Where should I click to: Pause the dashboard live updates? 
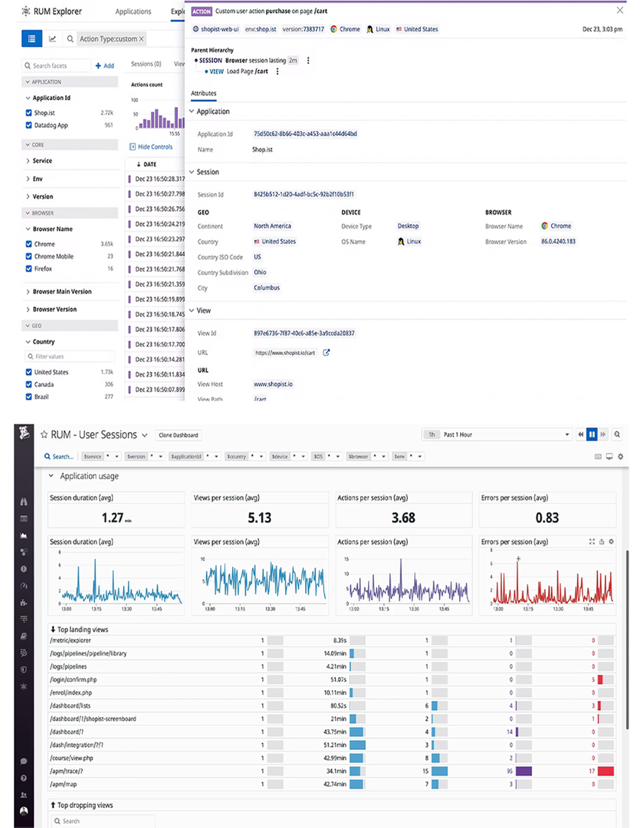[592, 435]
